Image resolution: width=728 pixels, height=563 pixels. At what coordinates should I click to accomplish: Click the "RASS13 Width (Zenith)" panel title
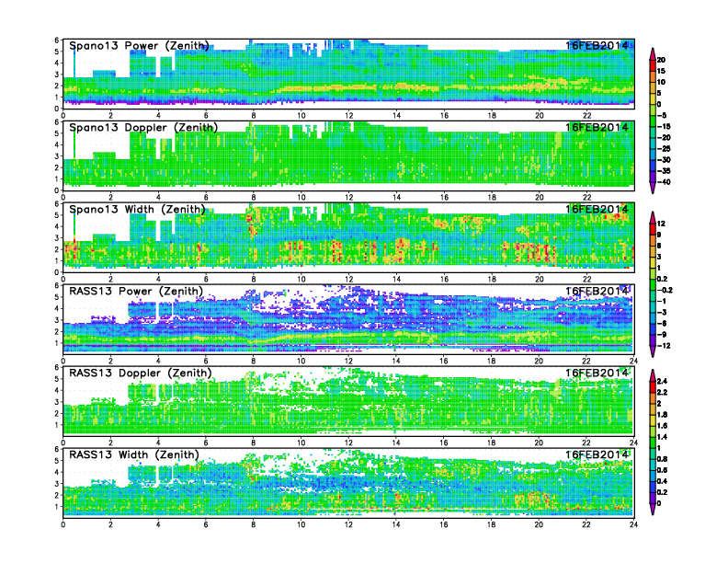(x=134, y=454)
